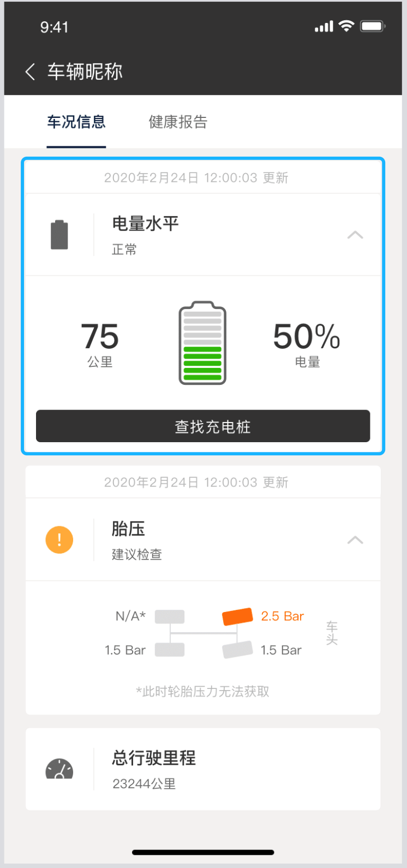Tap the orange tire pressure warning icon
407x868 pixels.
tap(59, 540)
